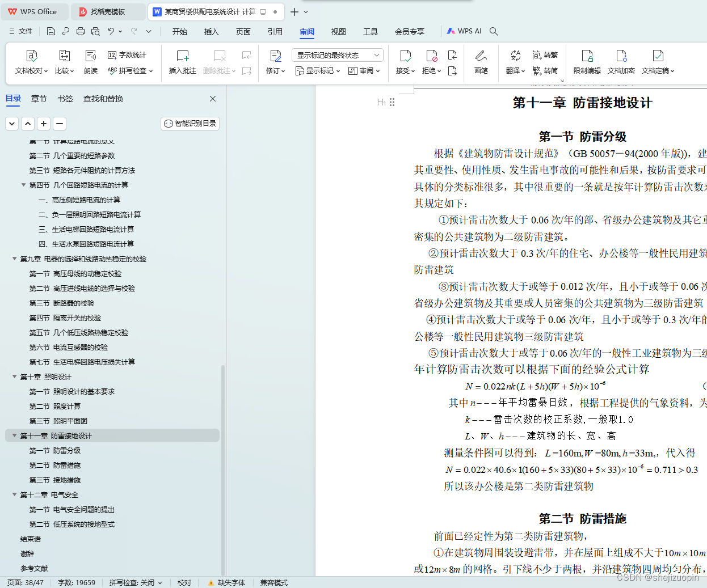Open the 会员专享 tab
The image size is (707, 588).
click(410, 32)
